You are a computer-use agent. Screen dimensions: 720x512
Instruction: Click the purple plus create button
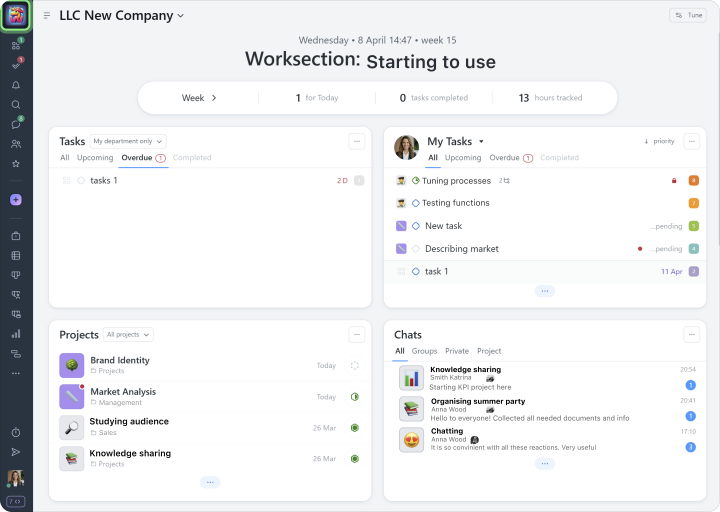point(16,200)
